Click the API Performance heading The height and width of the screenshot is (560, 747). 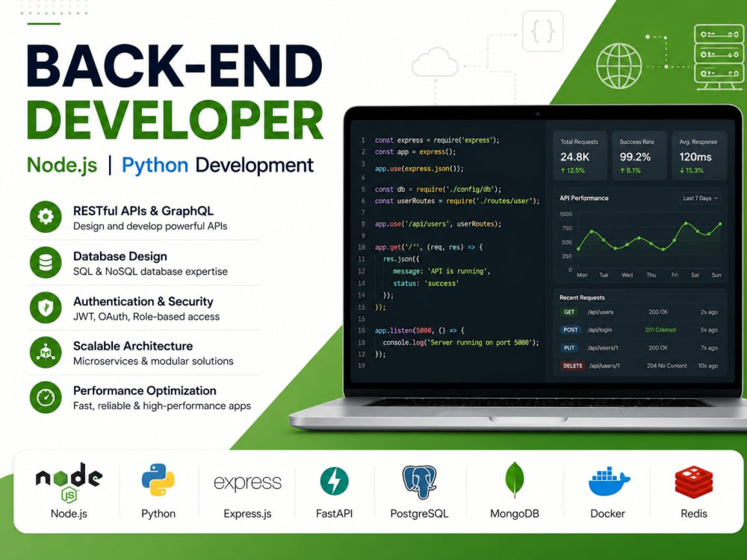584,198
